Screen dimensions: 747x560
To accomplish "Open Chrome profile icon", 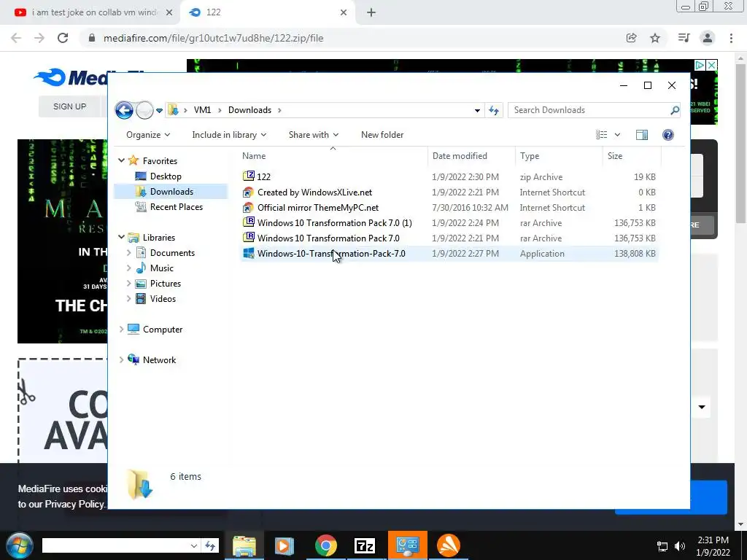I will [708, 38].
